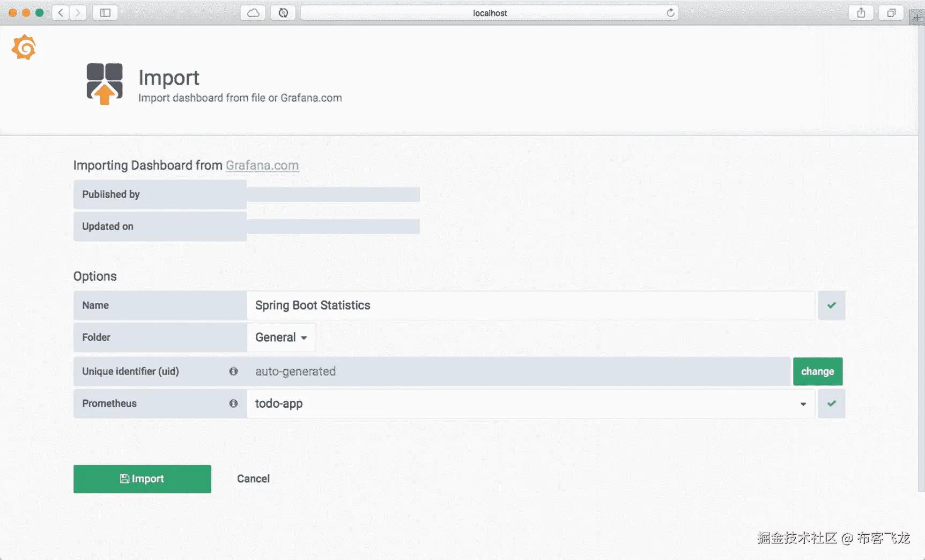The image size is (925, 560).
Task: Open the Folder dropdown showing General
Action: [x=282, y=338]
